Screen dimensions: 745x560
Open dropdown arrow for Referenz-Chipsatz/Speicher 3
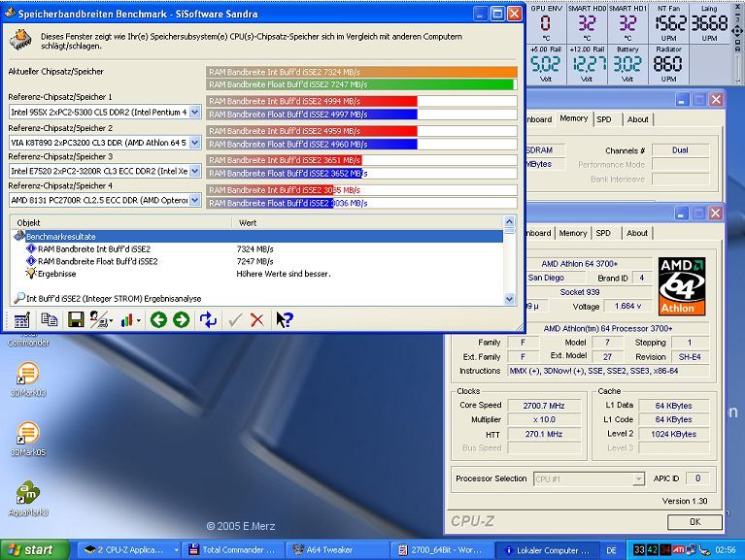(x=195, y=172)
